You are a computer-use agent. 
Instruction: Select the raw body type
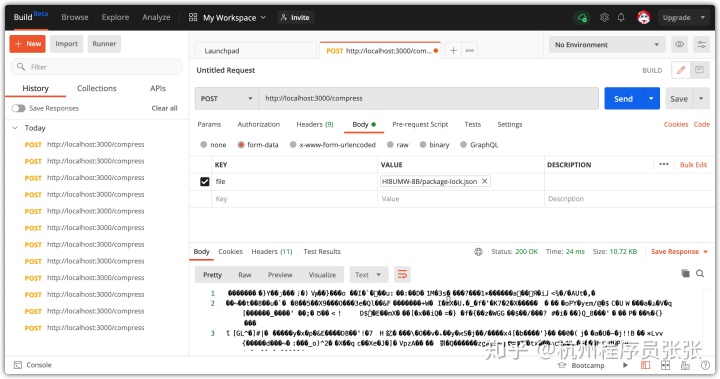[x=390, y=145]
